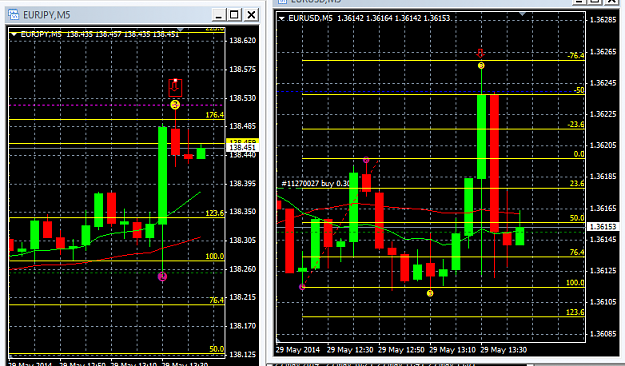The height and width of the screenshot is (366, 625).
Task: Click the 123.6 Fibonacci label on EURJPY chart
Action: pos(214,213)
